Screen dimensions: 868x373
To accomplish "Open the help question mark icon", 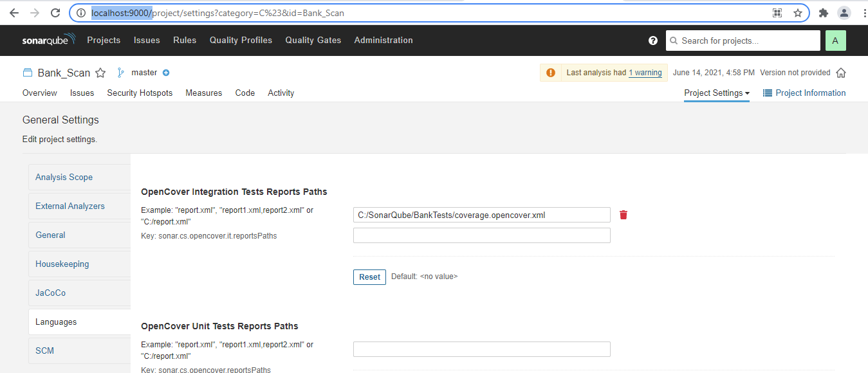I will [653, 40].
